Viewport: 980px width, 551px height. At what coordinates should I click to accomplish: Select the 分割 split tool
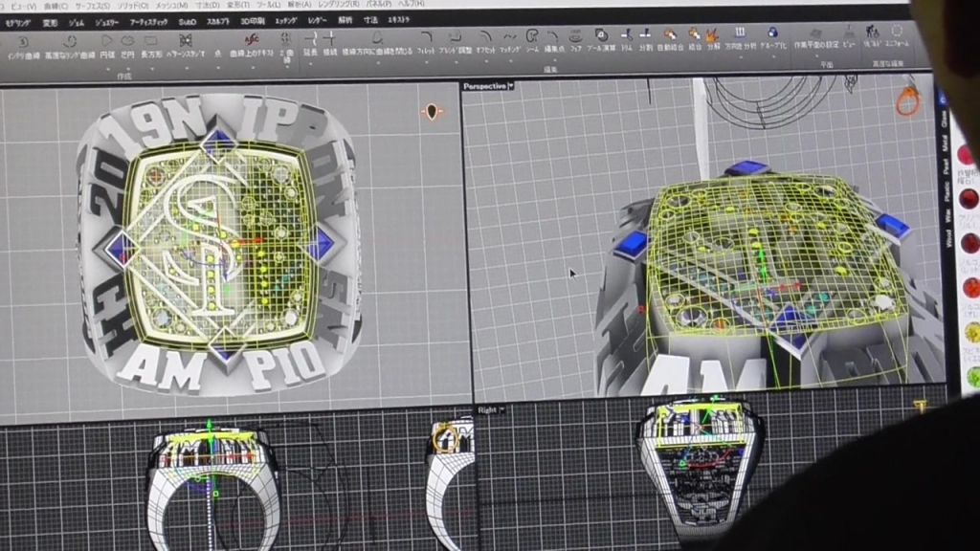[x=646, y=38]
